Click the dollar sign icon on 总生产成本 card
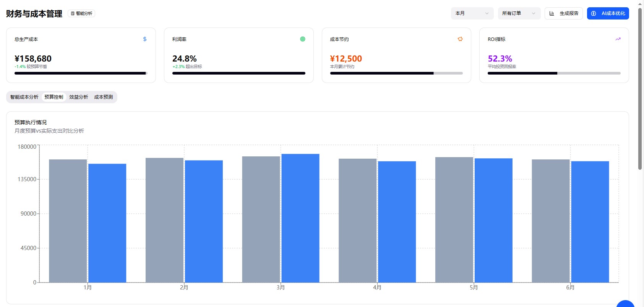This screenshot has width=644, height=307. [x=145, y=39]
